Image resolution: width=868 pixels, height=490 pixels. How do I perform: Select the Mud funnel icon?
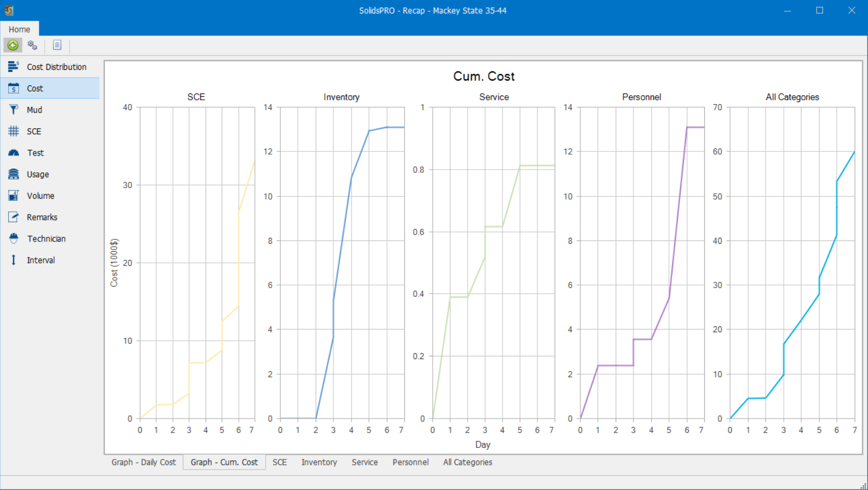pyautogui.click(x=13, y=110)
